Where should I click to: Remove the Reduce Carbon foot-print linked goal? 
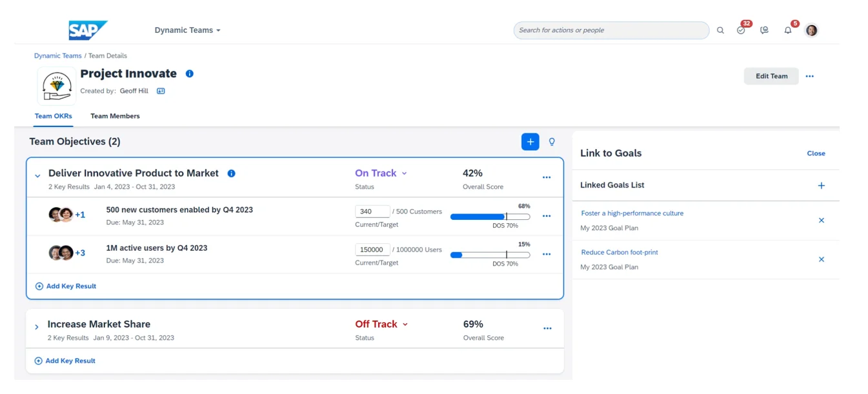pos(821,259)
